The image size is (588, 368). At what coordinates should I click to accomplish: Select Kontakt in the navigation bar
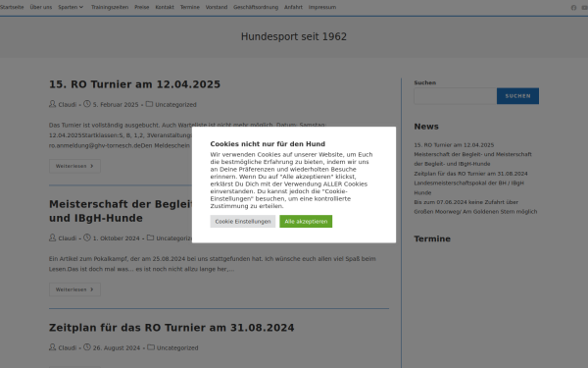click(x=165, y=7)
